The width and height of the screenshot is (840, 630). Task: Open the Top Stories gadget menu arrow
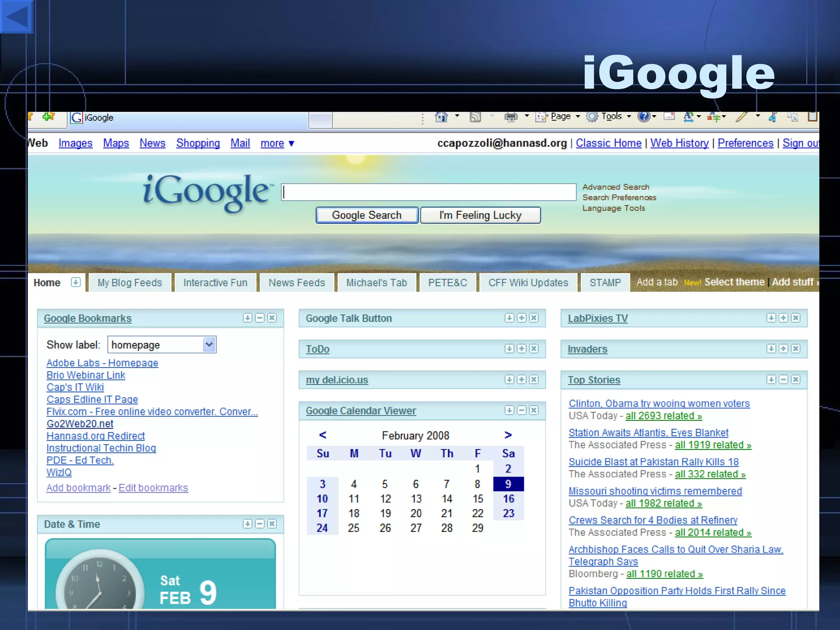coord(771,379)
